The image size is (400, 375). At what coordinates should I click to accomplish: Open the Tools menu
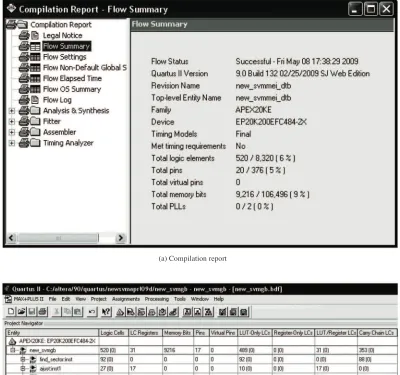(x=180, y=299)
